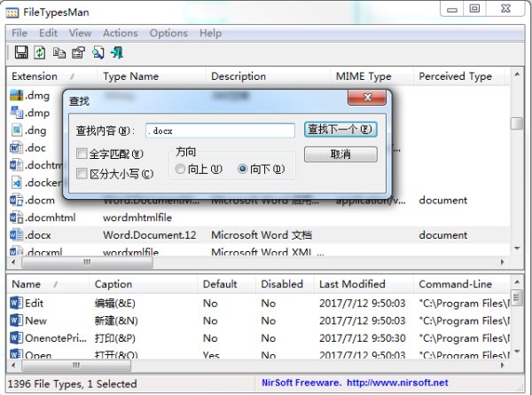Click the 查找下一个 button
Screen dimensions: 532x395
[x=340, y=130]
